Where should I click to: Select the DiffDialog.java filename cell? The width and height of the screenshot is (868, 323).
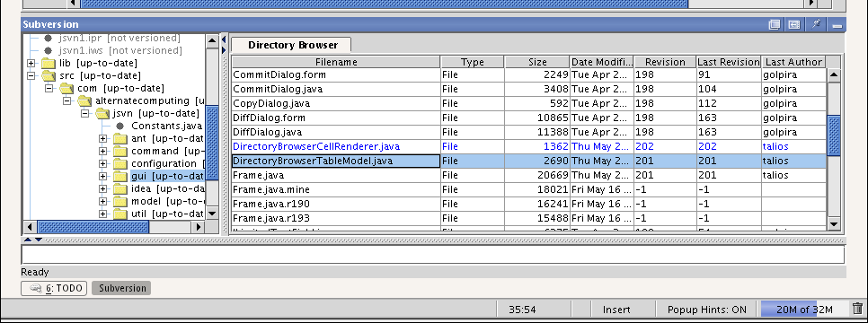click(336, 132)
